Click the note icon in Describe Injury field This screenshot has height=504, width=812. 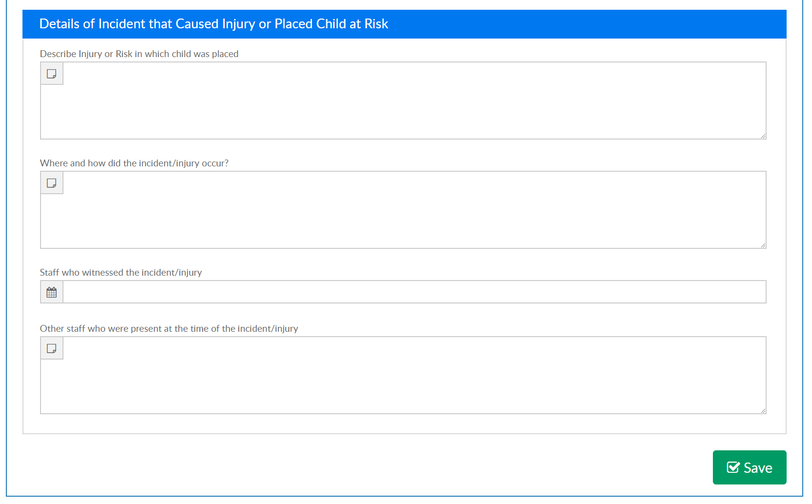pyautogui.click(x=51, y=74)
